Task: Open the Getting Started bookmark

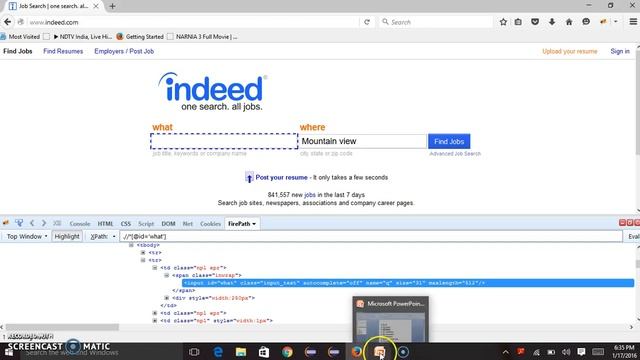Action: click(140, 37)
